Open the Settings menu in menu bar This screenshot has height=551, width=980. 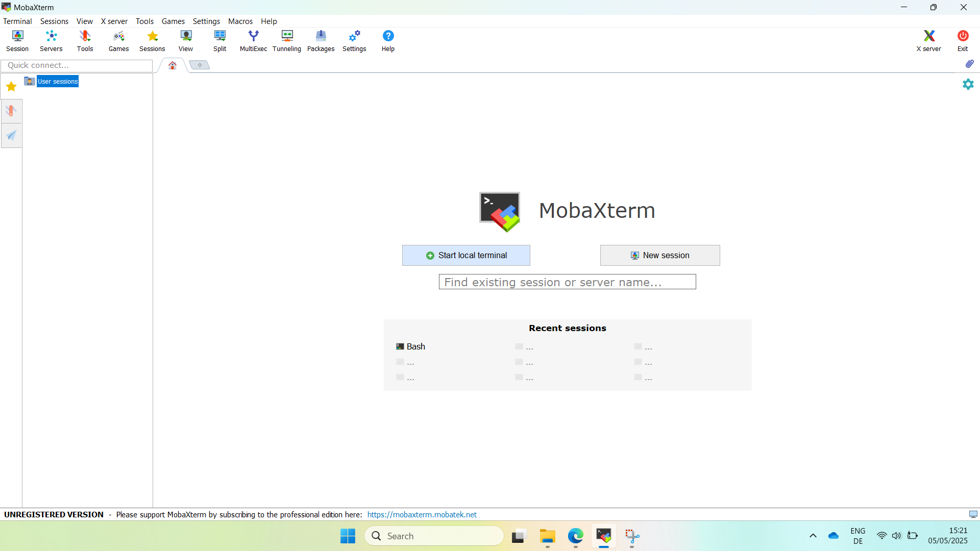click(x=206, y=21)
